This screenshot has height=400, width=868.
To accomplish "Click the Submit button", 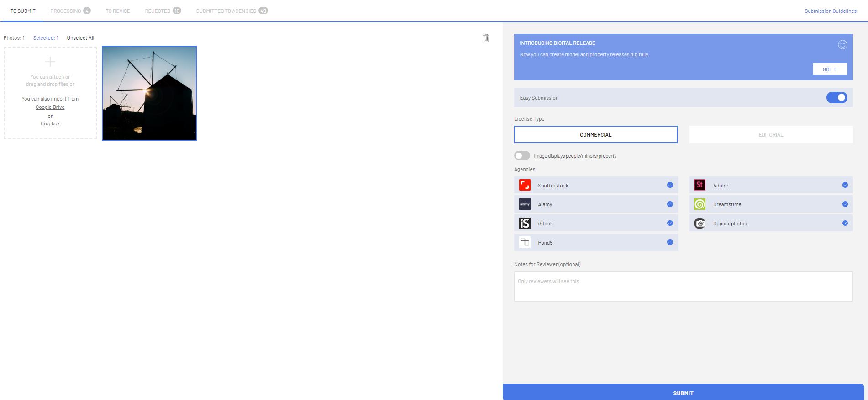I will [x=683, y=393].
